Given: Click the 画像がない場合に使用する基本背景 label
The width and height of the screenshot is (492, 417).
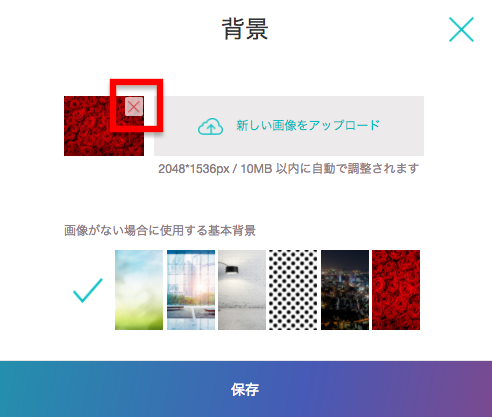Looking at the screenshot, I should [160, 230].
